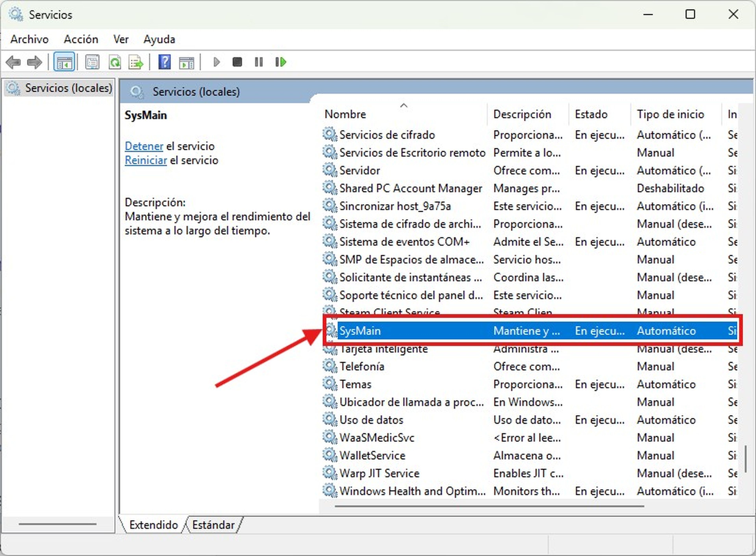Open Help via blue question mark icon
Screen dimensions: 756x556
164,62
